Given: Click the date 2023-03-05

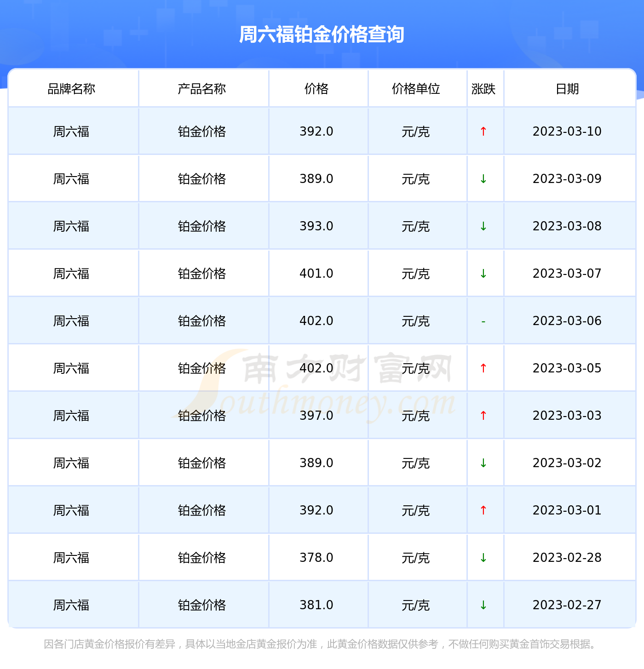Looking at the screenshot, I should coord(567,368).
